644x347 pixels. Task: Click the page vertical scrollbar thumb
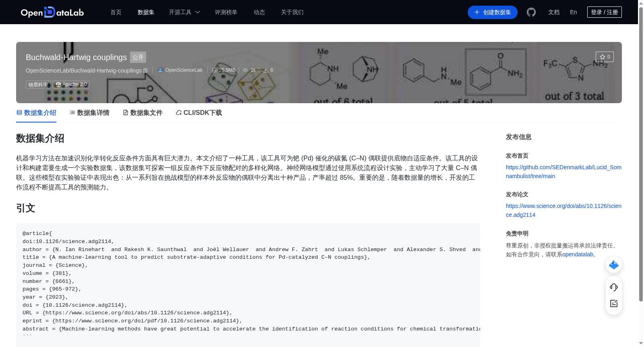coord(641,154)
